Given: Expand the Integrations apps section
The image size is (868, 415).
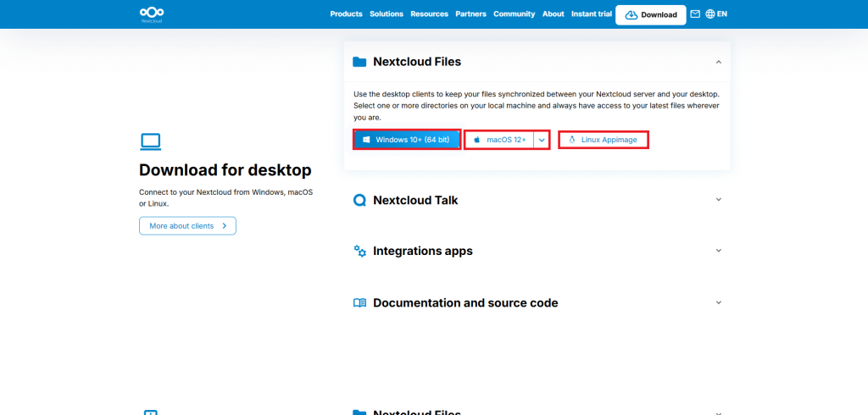Looking at the screenshot, I should (718, 251).
